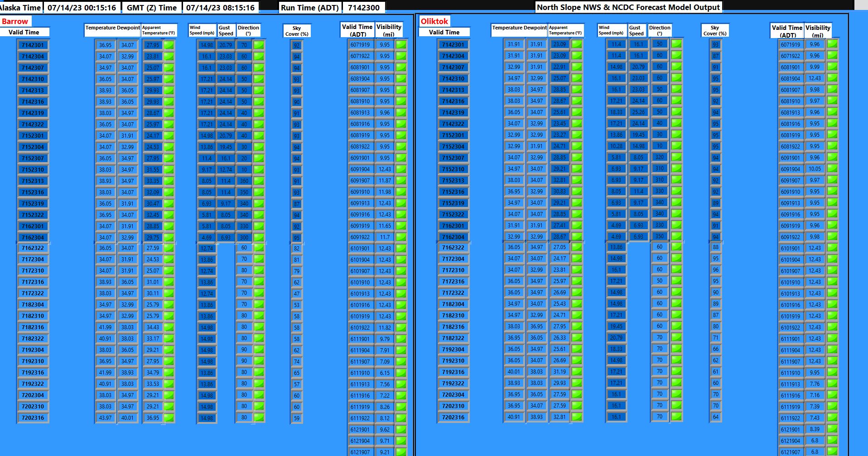Click Barrow wind direction LED in row 7142304
The width and height of the screenshot is (868, 456).
click(259, 56)
